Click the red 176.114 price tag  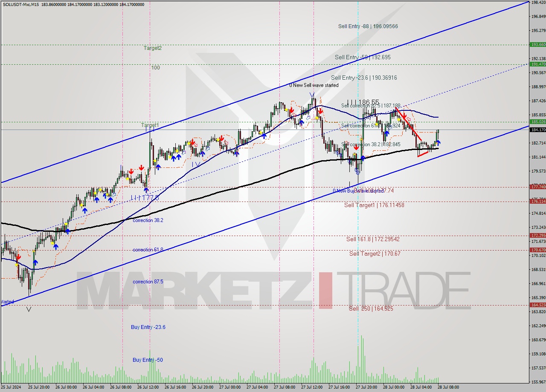538,201
